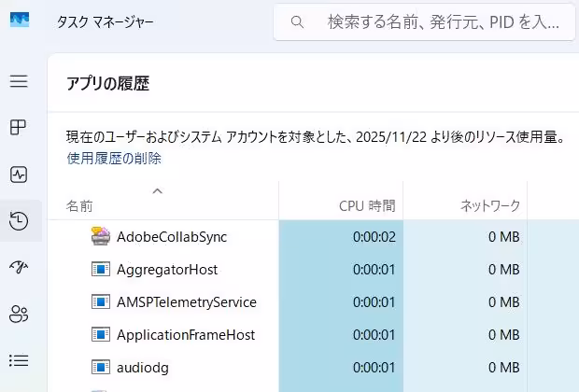
Task: Click CPU time 0:00:01 for ApplicationFrameHost
Action: 374,335
